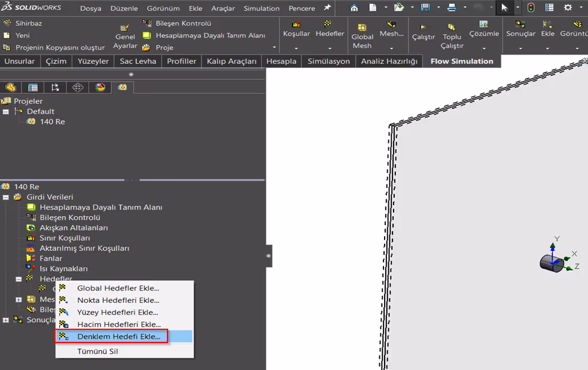Click the coordinate triad in the viewport
This screenshot has width=588, height=370.
[559, 254]
